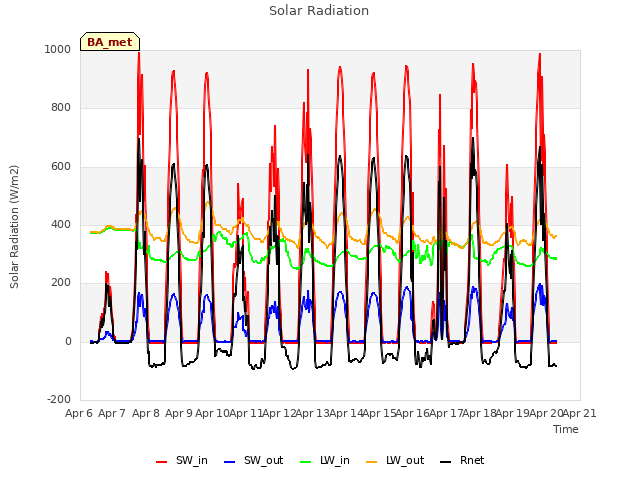Click the 200 y-axis tick label
The image size is (640, 480).
[61, 282]
